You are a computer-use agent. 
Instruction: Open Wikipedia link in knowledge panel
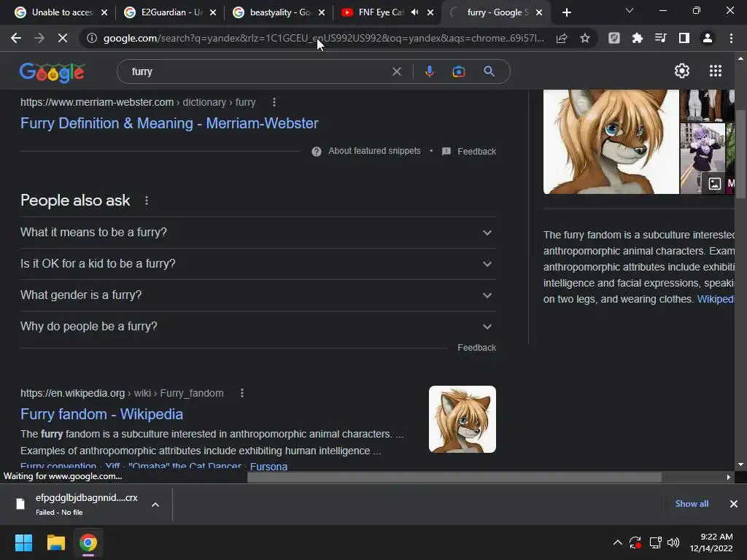point(715,299)
